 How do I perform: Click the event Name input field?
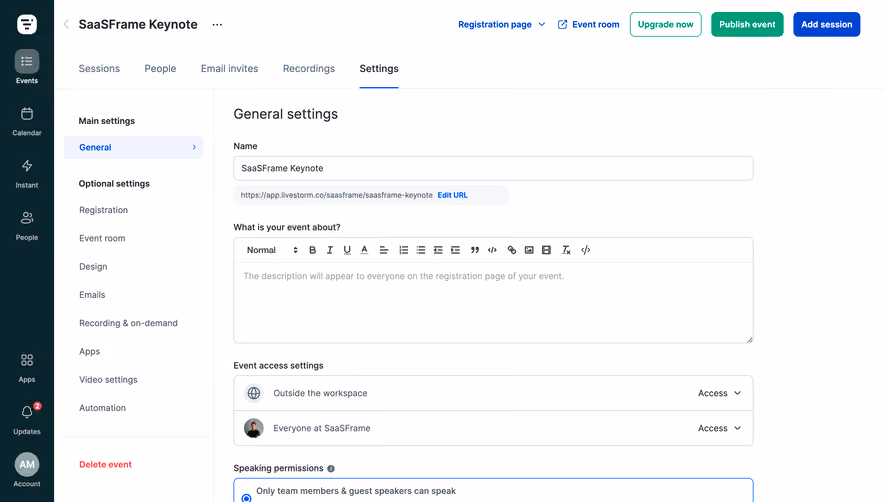click(x=493, y=168)
